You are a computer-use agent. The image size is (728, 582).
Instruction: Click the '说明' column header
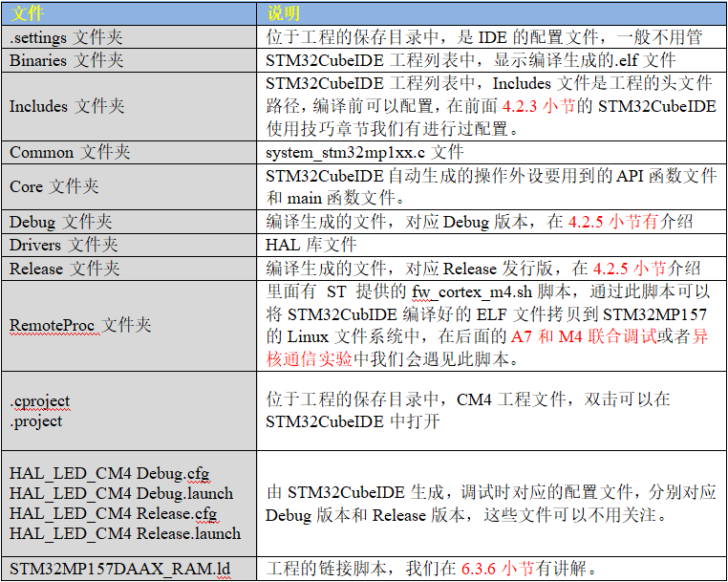(x=492, y=13)
